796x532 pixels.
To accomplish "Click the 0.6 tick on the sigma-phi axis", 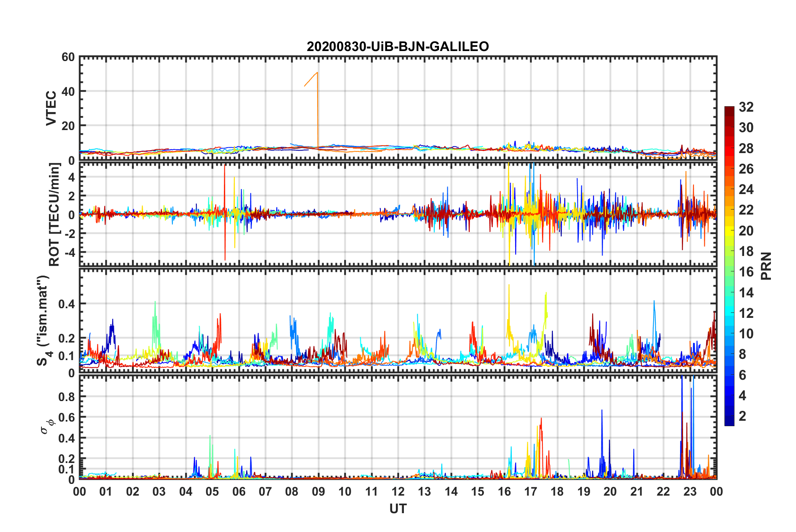I will (x=67, y=417).
